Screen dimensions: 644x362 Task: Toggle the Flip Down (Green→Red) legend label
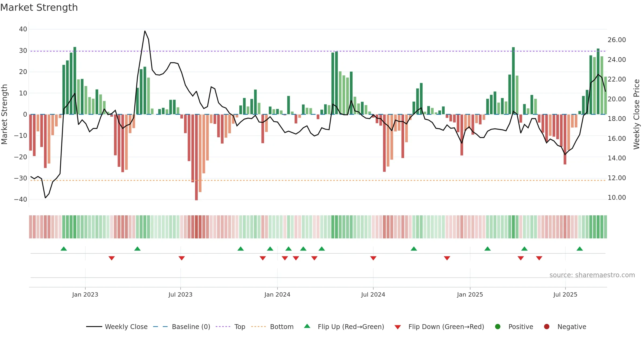446,327
